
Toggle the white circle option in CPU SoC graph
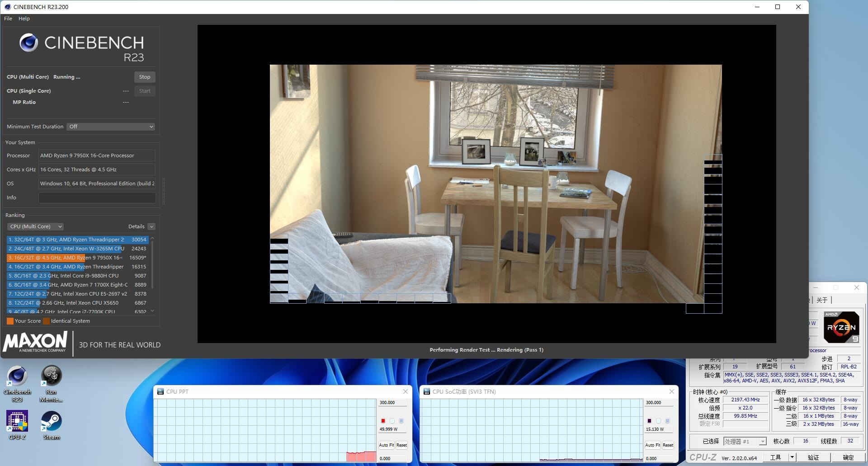658,421
